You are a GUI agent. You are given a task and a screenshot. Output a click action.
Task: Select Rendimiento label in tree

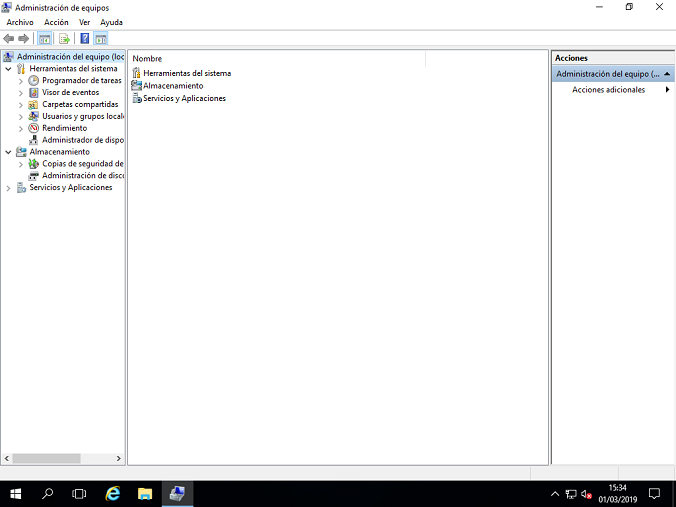pos(65,128)
